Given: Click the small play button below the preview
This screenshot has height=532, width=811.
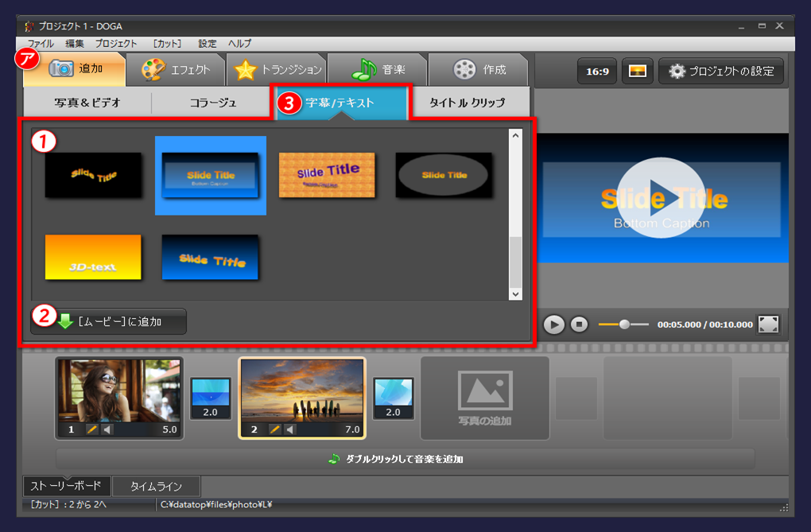Looking at the screenshot, I should [554, 324].
